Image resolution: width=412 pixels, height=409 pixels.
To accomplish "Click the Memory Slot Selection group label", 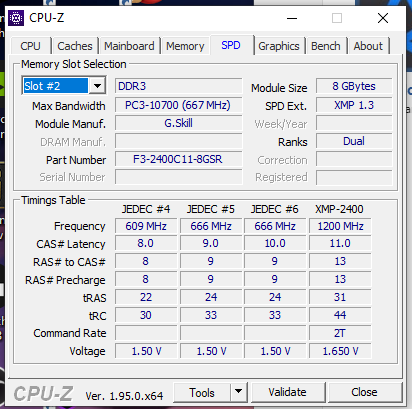I will tap(74, 64).
